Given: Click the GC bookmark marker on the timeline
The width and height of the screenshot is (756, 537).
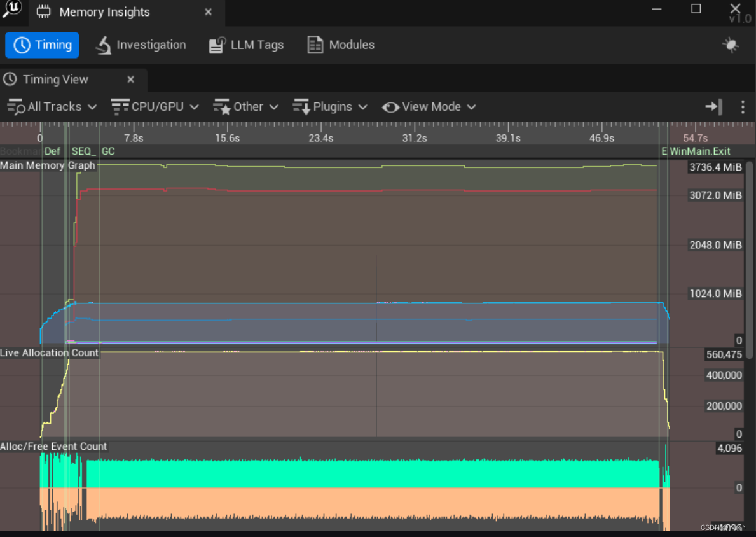Looking at the screenshot, I should coord(108,151).
